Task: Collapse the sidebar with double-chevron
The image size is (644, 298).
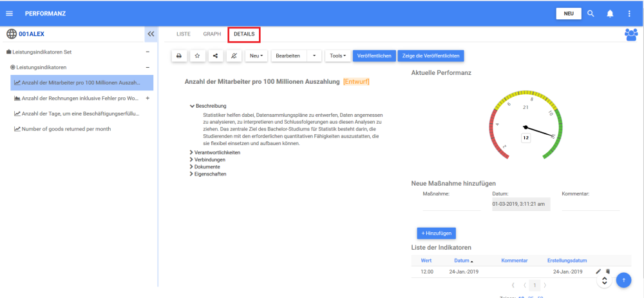Action: click(151, 34)
